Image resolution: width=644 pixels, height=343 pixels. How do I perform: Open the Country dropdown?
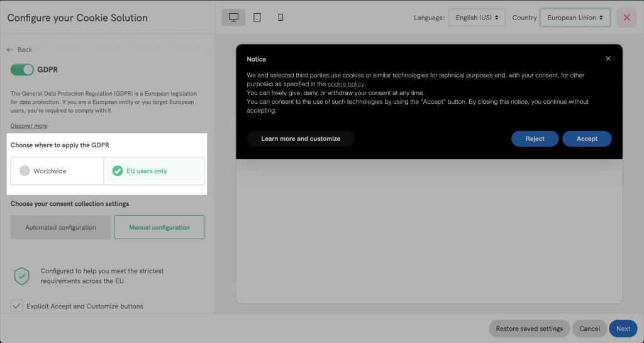tap(575, 18)
